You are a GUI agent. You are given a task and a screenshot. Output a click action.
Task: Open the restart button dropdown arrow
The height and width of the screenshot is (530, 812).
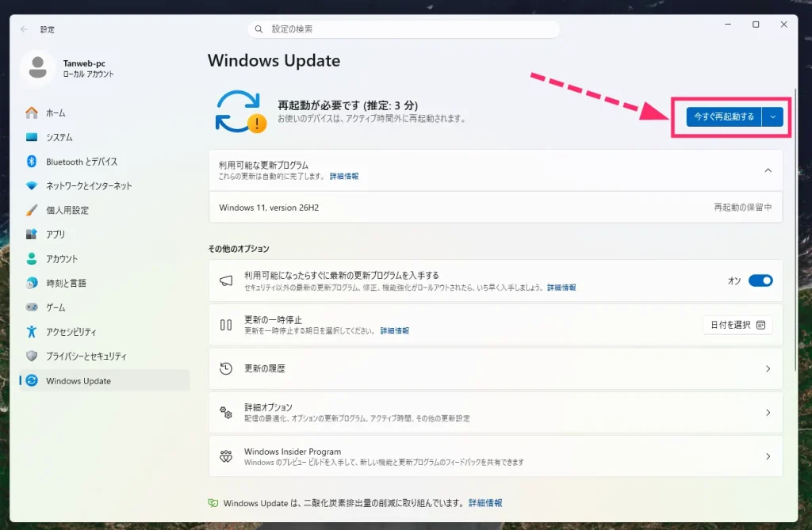pos(772,116)
